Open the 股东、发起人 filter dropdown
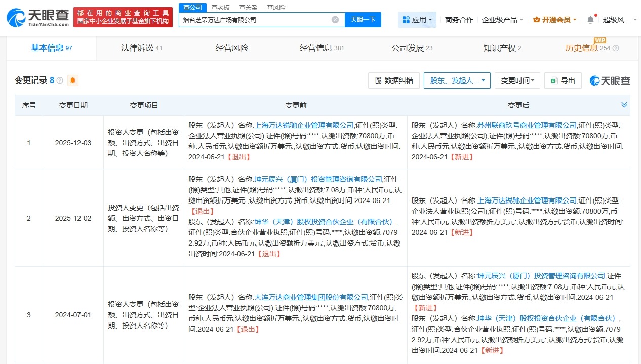Screen dimensions: 641x364 point(457,80)
